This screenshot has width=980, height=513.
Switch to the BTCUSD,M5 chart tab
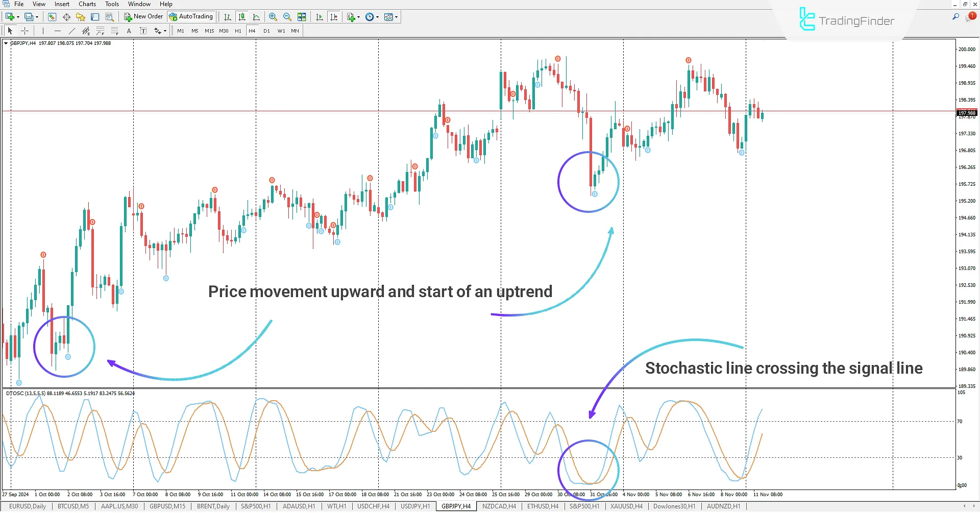[73, 506]
